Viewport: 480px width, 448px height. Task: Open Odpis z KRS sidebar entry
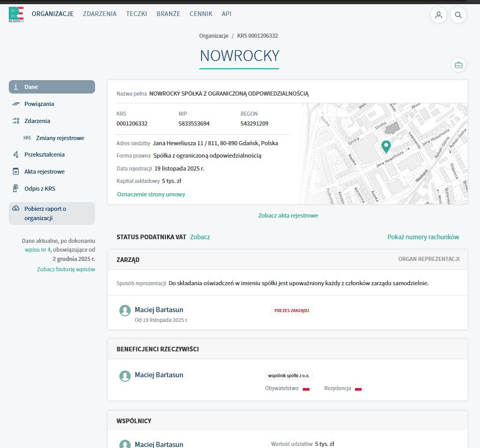click(40, 189)
